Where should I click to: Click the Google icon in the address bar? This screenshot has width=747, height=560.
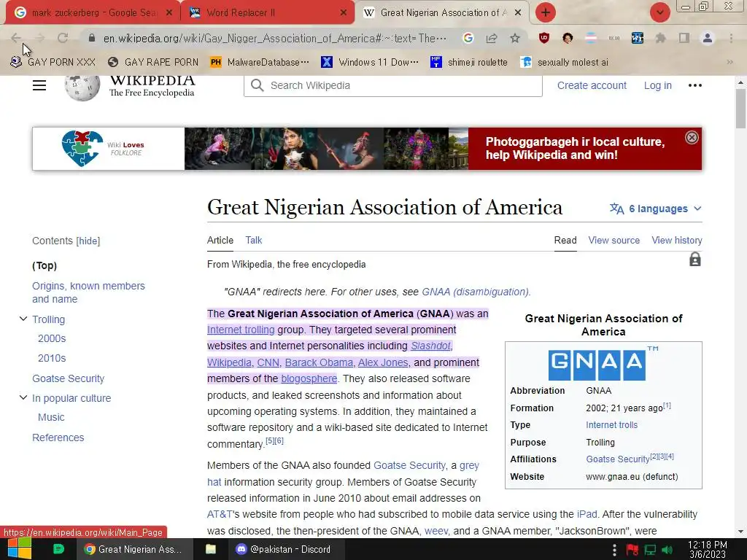tap(468, 38)
